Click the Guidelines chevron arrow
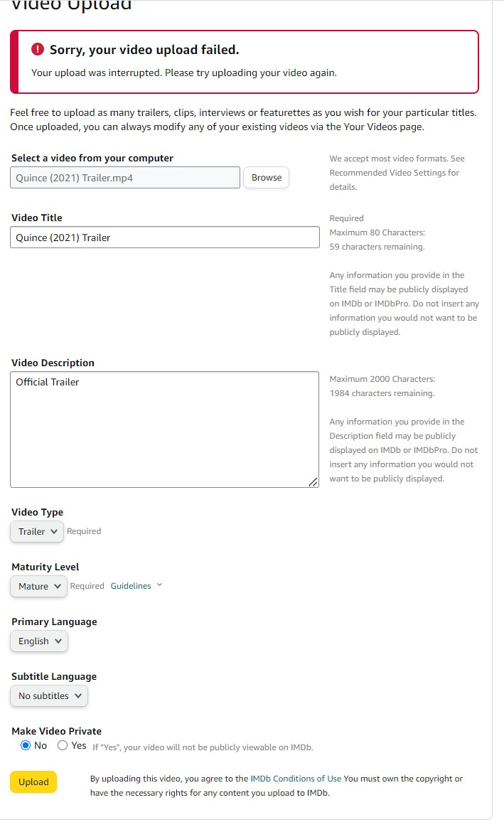Screen dimensions: 504x832 159,585
